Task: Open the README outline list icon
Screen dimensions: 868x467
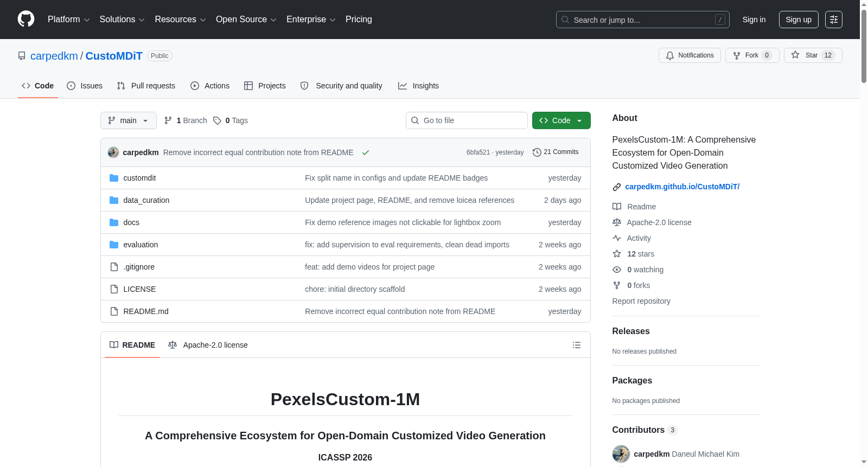Action: (x=577, y=345)
